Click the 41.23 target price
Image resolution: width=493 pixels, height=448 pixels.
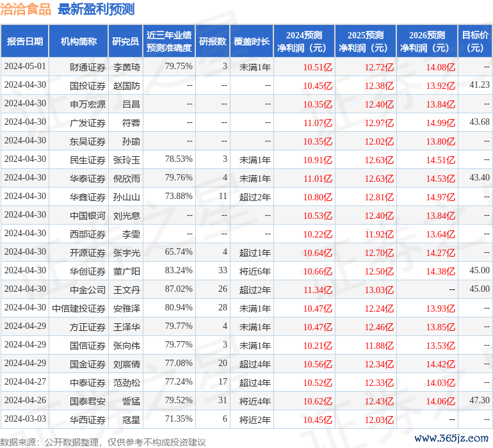point(480,85)
